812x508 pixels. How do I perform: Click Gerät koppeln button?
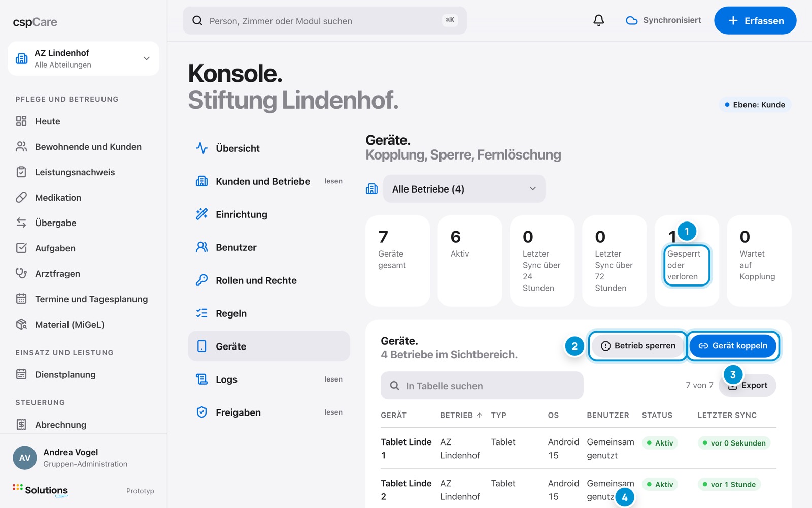point(733,346)
